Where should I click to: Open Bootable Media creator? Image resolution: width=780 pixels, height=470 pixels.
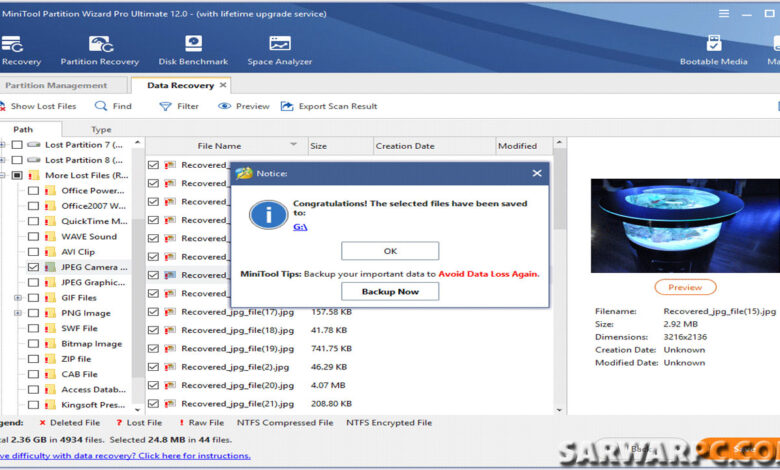pos(713,51)
